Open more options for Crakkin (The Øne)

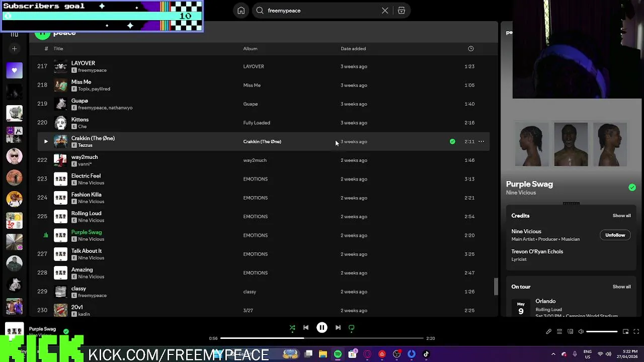pos(481,142)
